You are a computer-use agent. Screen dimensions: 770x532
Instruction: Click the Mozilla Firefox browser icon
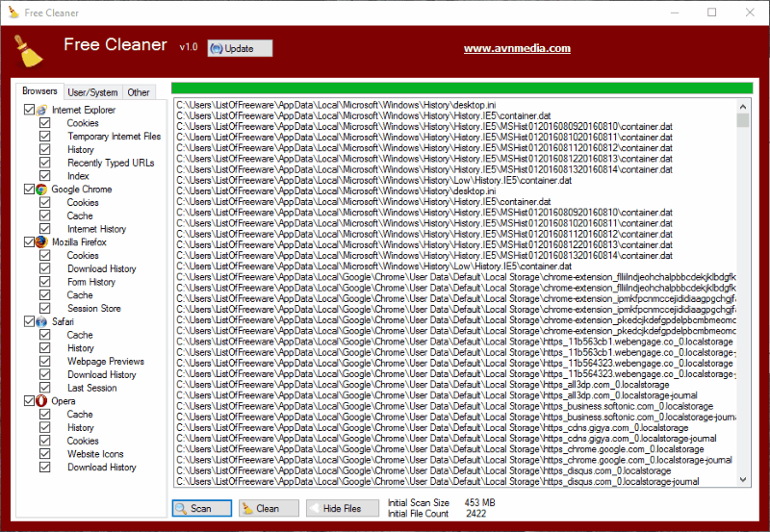click(x=41, y=242)
